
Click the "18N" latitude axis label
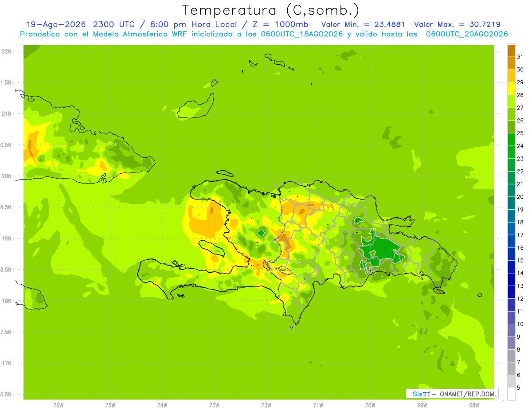pyautogui.click(x=7, y=301)
